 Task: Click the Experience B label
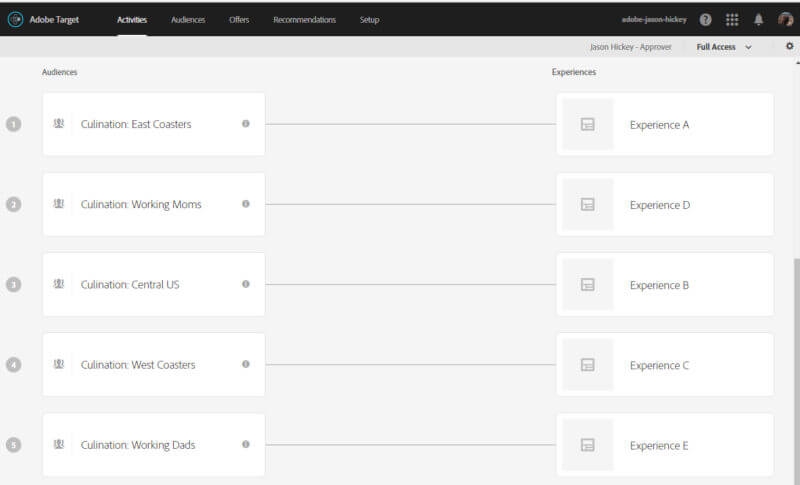point(659,285)
